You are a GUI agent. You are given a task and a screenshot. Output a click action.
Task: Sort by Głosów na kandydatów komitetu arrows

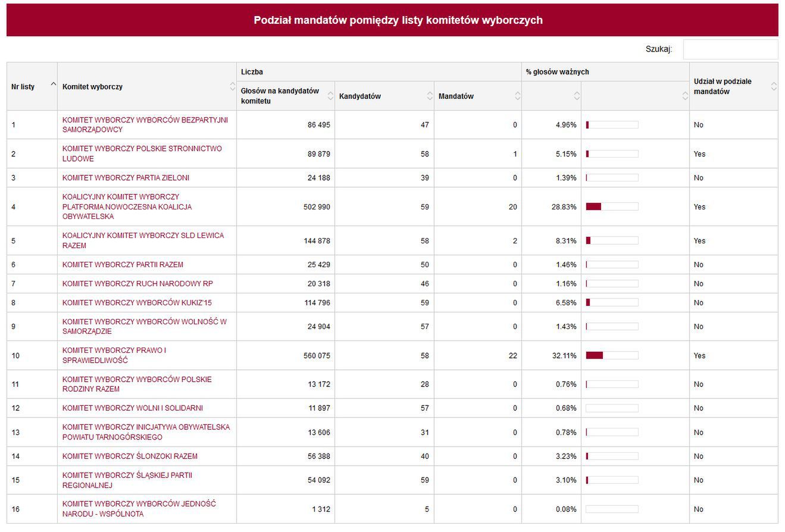pos(330,96)
